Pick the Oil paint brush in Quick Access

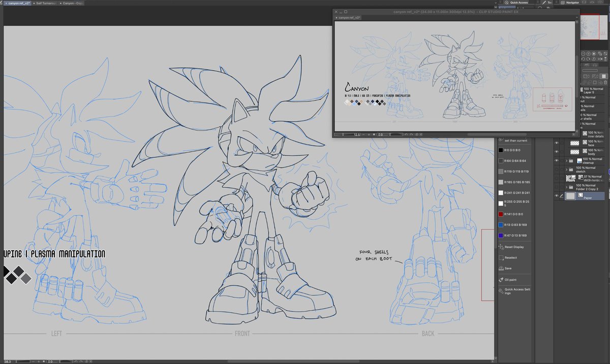coord(510,279)
